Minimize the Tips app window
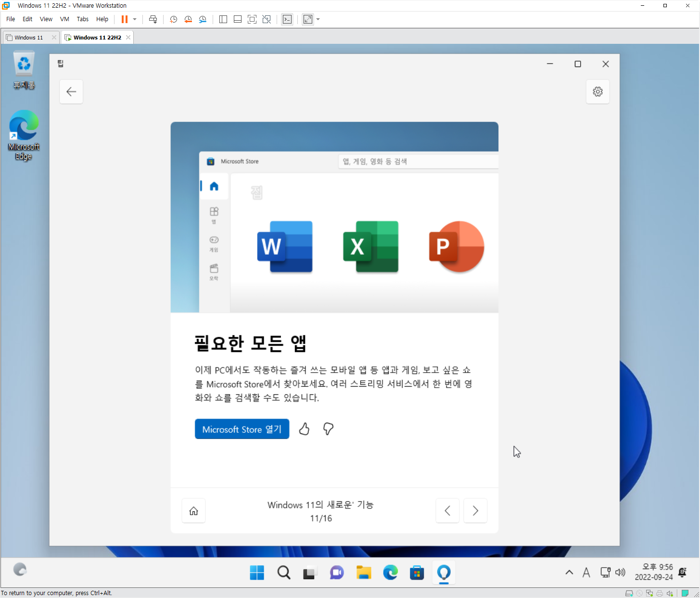 pos(550,64)
